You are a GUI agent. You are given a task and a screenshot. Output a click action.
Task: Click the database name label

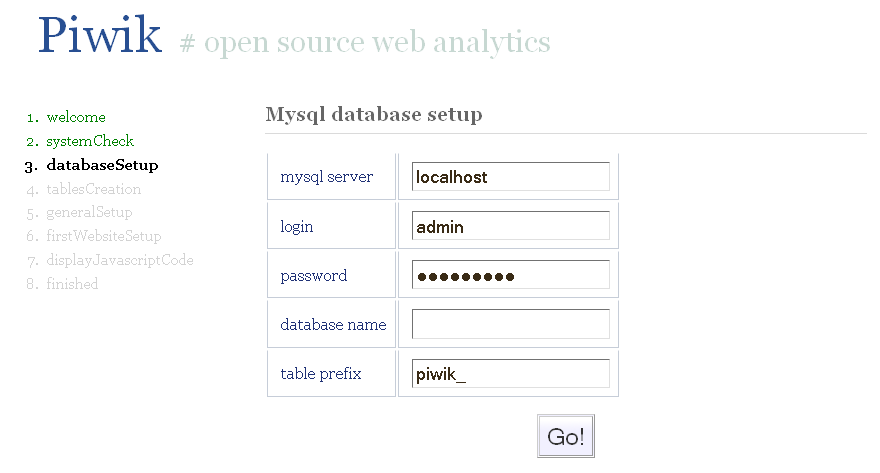pos(333,325)
